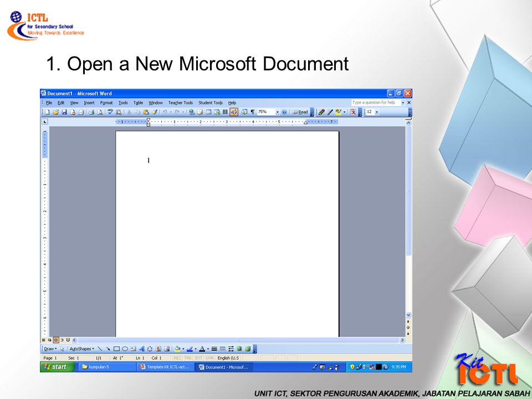Open the File menu

coord(49,103)
